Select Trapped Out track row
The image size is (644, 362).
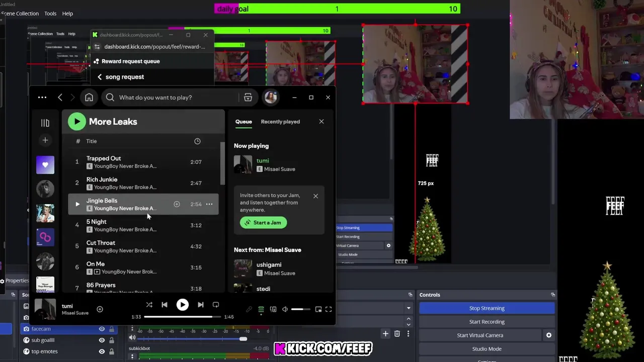click(143, 162)
